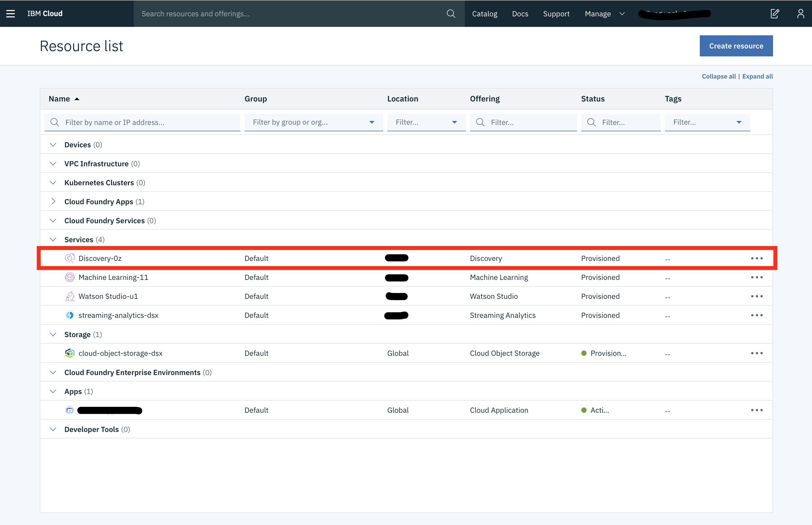Click the Support menu item
The height and width of the screenshot is (525, 812).
[556, 13]
